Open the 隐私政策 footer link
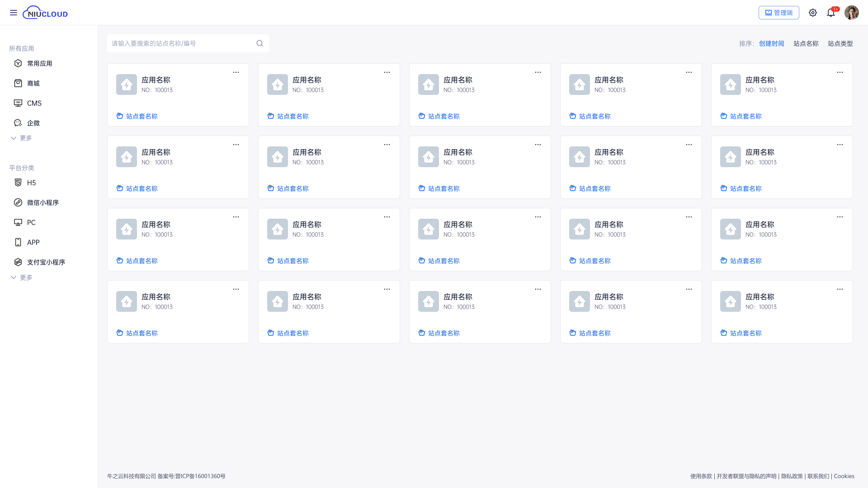Viewport: 868px width, 488px height. [x=792, y=476]
